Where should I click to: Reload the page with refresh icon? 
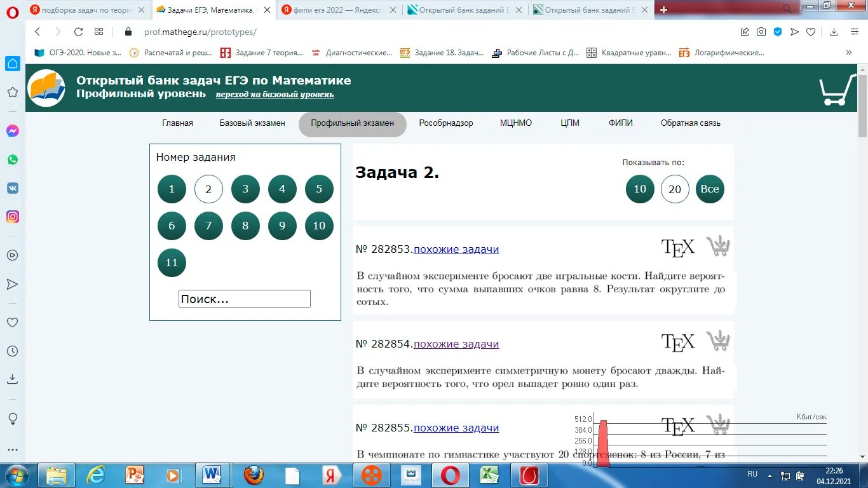coord(79,32)
